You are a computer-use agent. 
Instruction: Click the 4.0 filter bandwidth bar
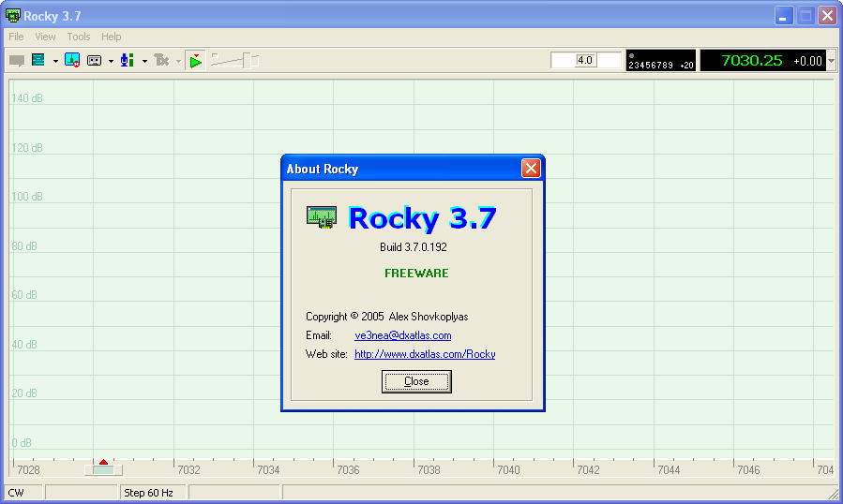(585, 60)
